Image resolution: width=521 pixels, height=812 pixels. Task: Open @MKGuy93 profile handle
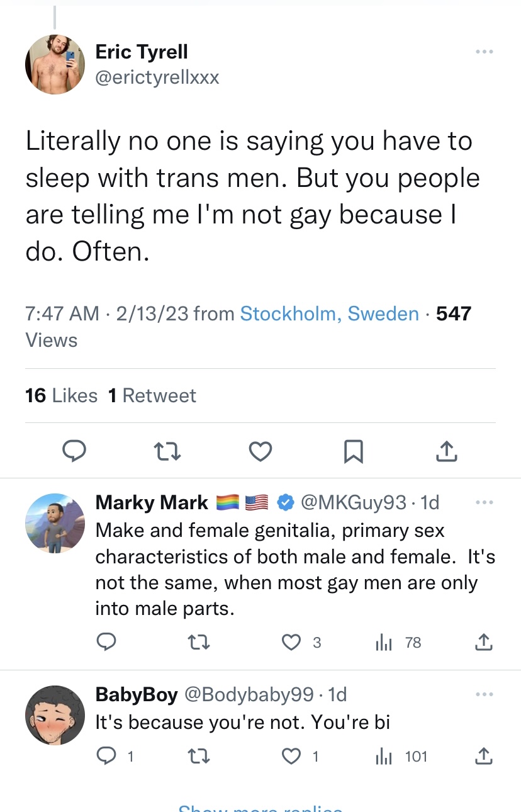click(353, 502)
